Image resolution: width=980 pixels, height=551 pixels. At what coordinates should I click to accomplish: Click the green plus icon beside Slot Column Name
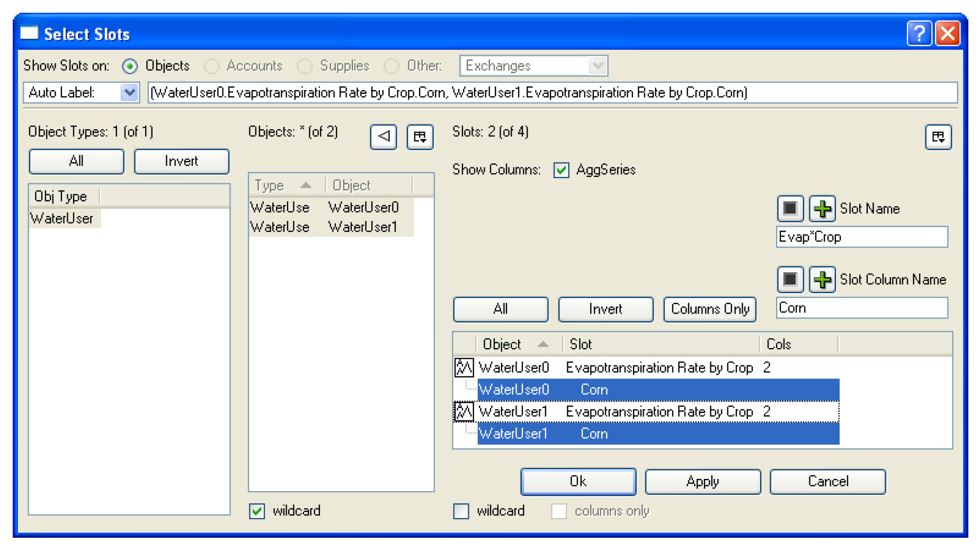click(822, 279)
